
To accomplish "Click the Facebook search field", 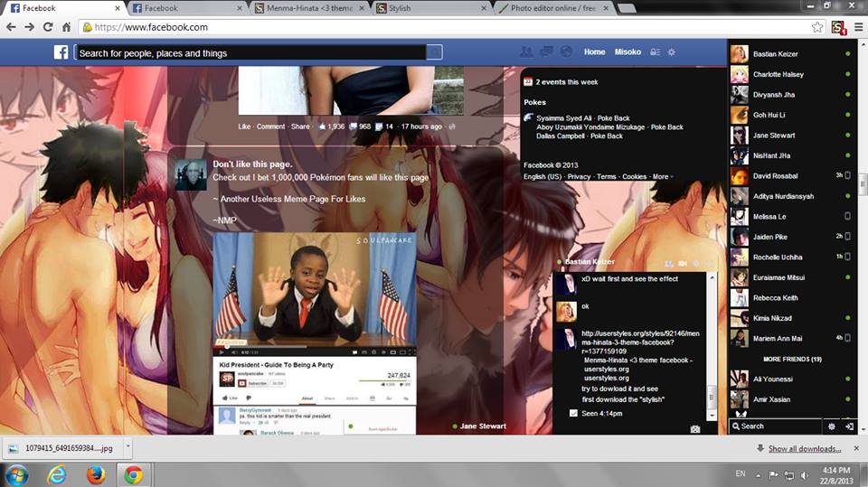I will coord(250,52).
